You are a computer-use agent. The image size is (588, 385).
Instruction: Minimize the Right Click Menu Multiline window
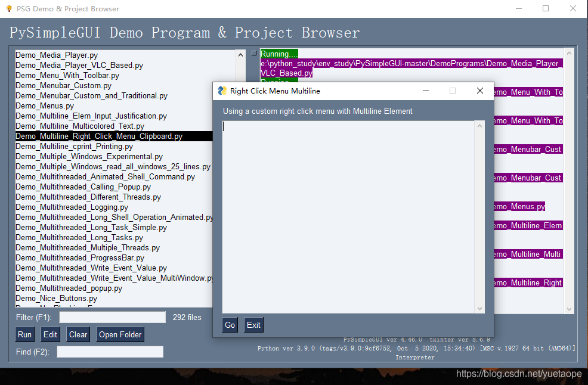coord(426,91)
